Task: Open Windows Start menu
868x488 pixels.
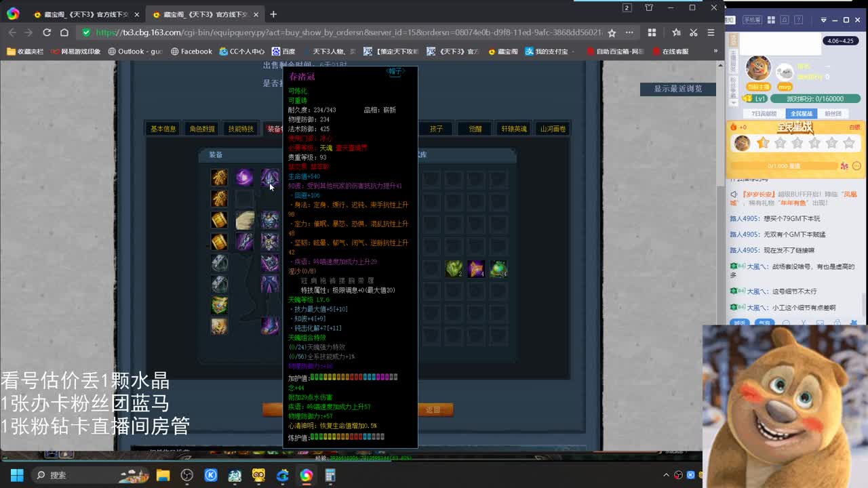Action: point(16,475)
